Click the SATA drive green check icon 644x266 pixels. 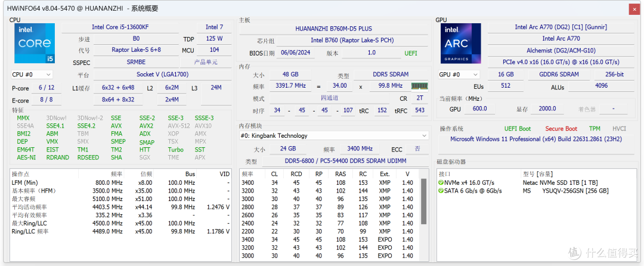point(441,191)
